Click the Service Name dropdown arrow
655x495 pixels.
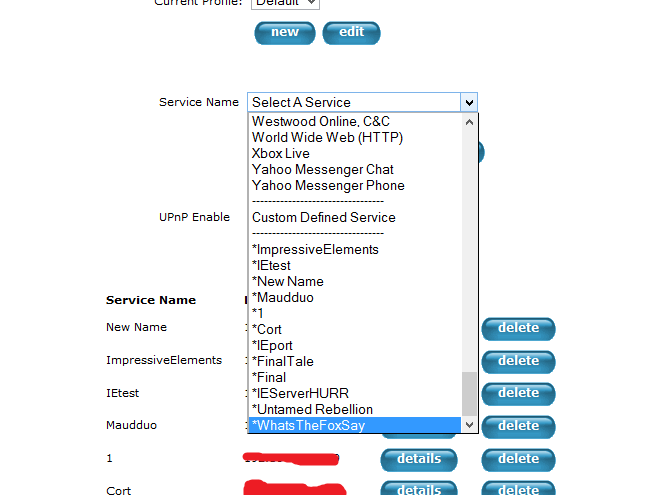pyautogui.click(x=469, y=102)
